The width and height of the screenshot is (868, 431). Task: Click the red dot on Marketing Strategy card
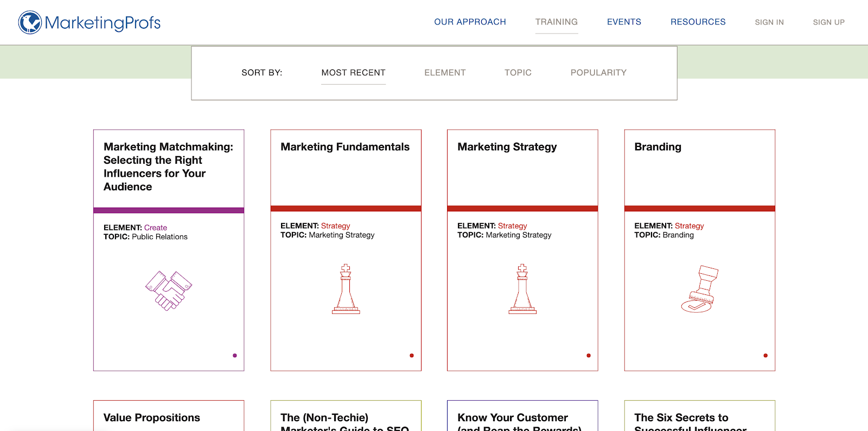(589, 356)
